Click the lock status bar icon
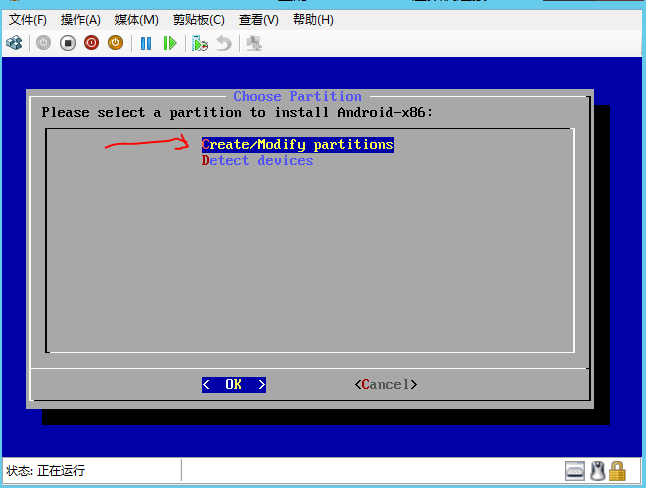 click(617, 471)
